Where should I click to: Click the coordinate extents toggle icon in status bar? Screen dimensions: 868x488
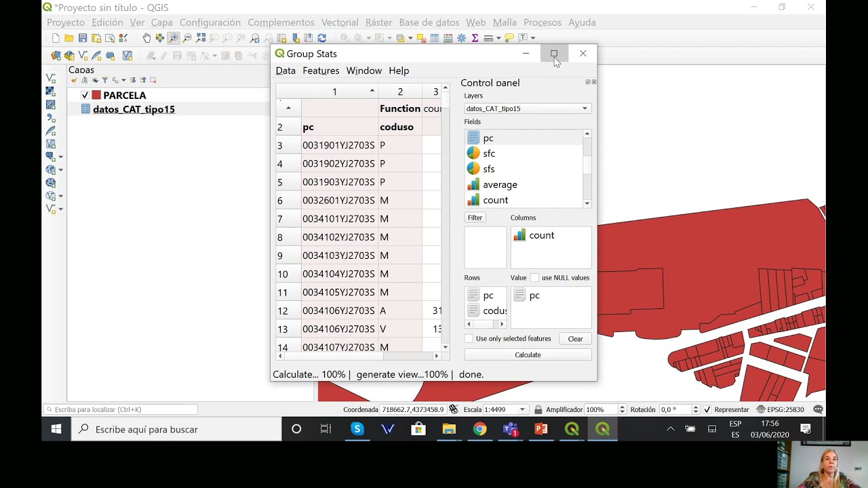[454, 409]
